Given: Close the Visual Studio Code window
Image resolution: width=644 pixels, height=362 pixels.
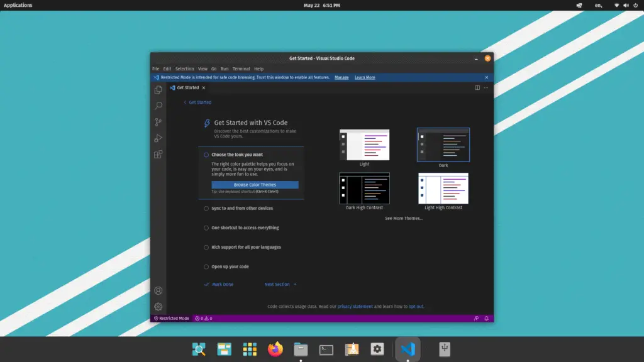Looking at the screenshot, I should click(487, 58).
